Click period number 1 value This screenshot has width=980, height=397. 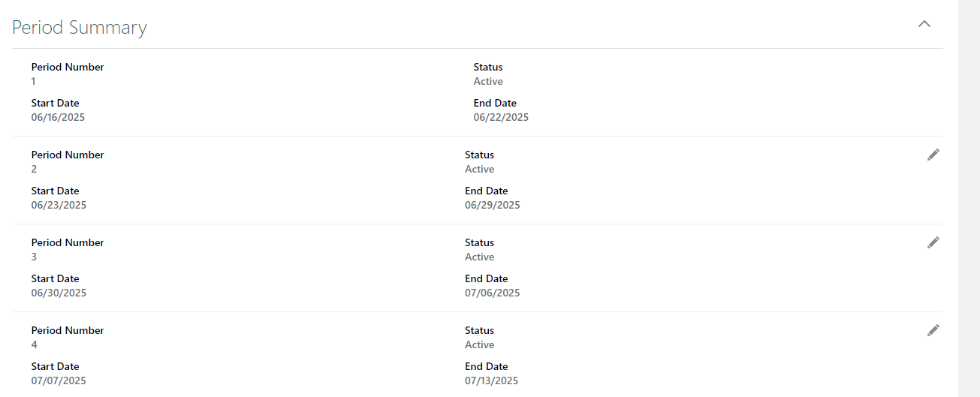[x=34, y=81]
